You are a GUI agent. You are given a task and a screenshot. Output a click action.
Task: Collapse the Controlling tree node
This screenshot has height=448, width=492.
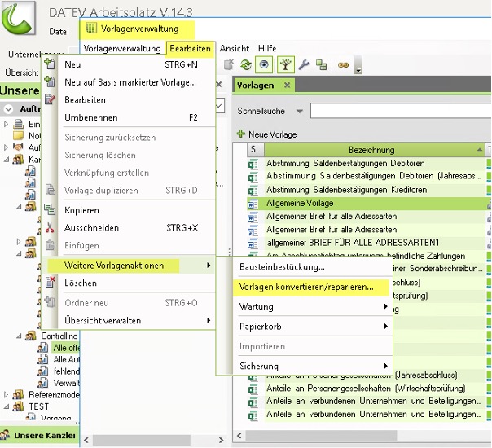[21, 336]
